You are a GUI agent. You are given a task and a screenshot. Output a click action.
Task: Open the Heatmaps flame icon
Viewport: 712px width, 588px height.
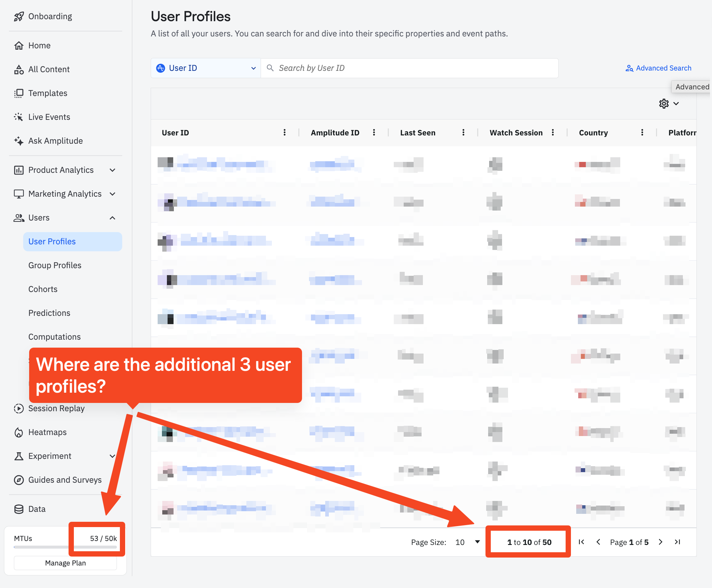[19, 432]
